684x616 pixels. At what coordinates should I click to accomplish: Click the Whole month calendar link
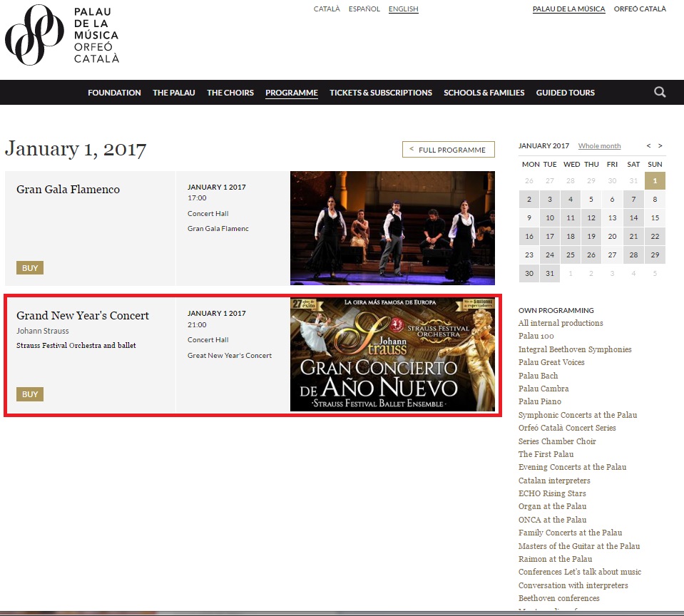599,146
